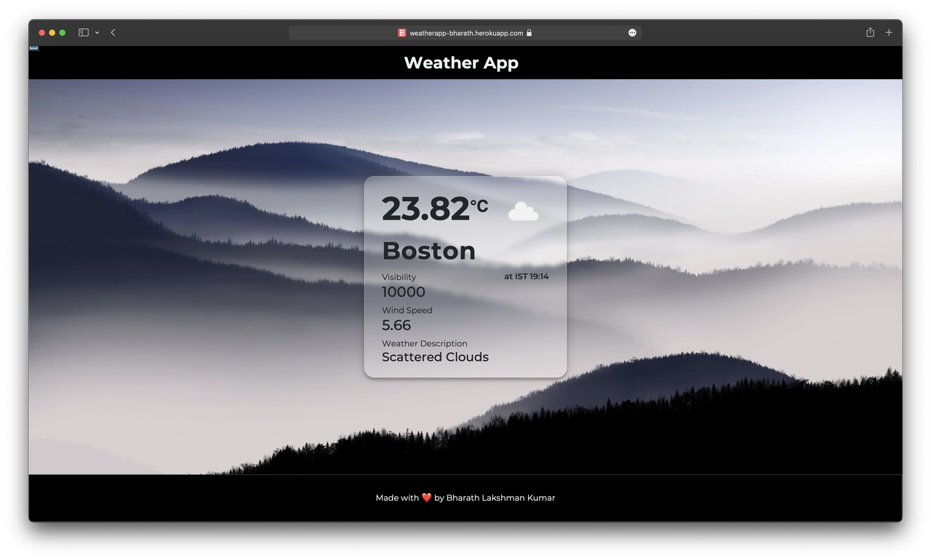The image size is (931, 560).
Task: Click the IST 19:14 timestamp
Action: click(x=526, y=276)
